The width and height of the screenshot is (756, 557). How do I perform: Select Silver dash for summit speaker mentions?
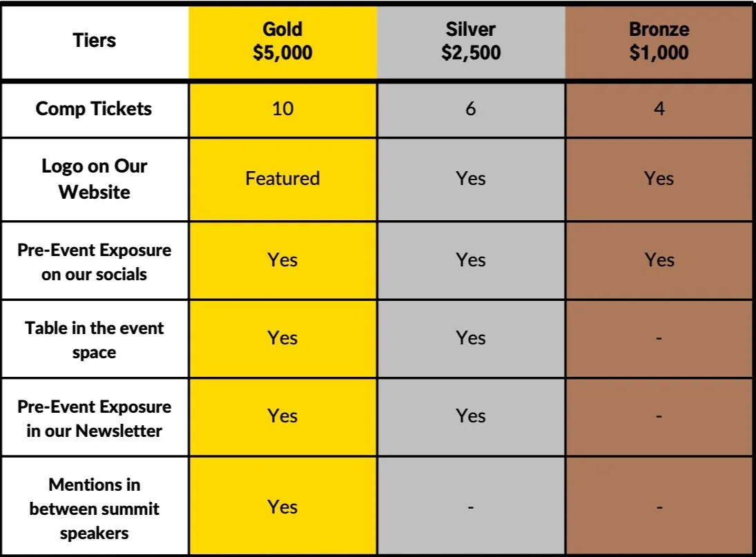(x=471, y=507)
